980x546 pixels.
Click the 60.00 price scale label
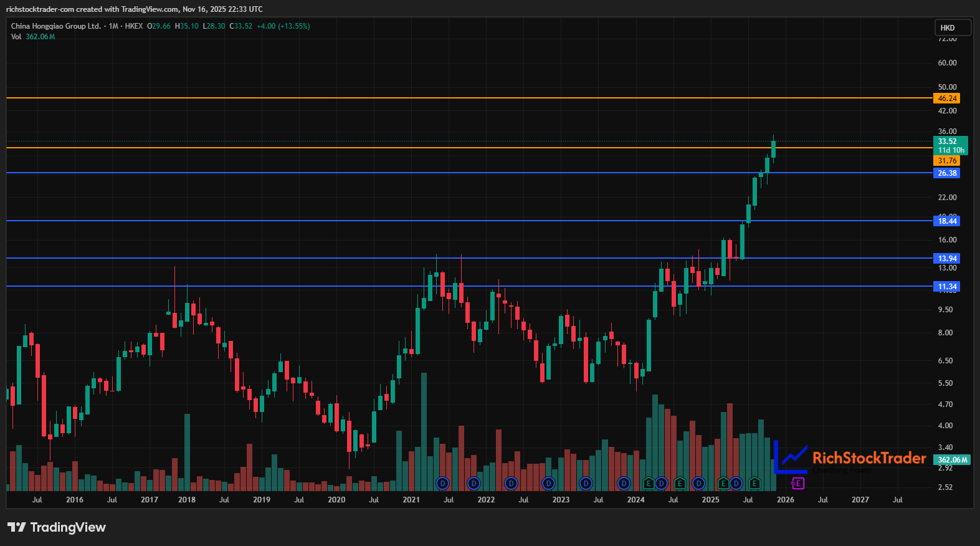click(x=947, y=63)
